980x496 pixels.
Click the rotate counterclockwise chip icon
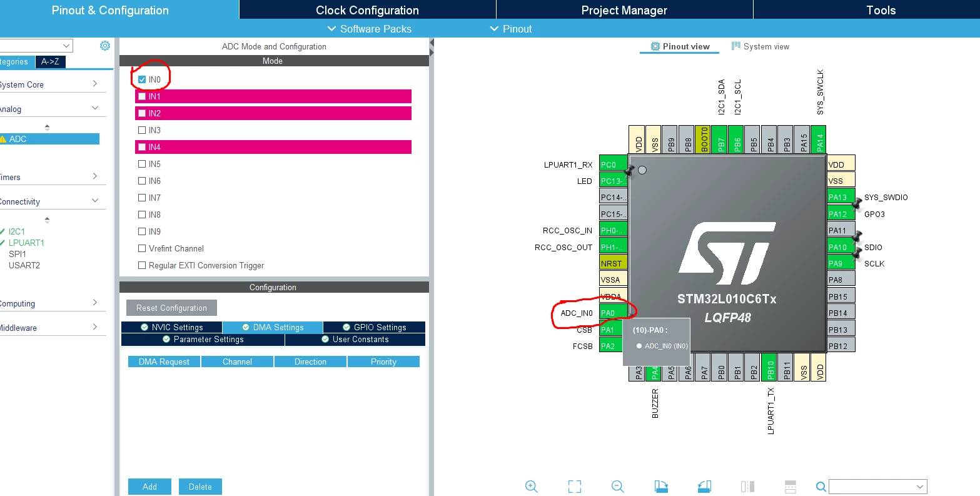[704, 487]
